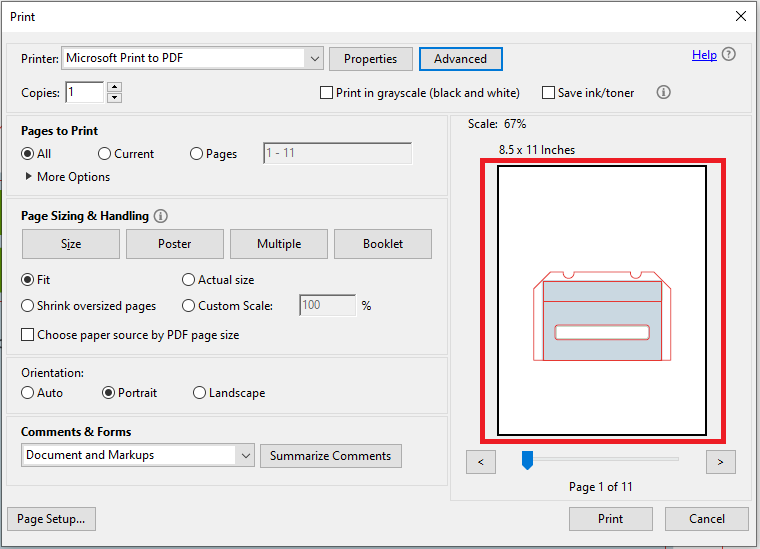
Task: Decrease copies with the down arrow
Action: click(114, 97)
